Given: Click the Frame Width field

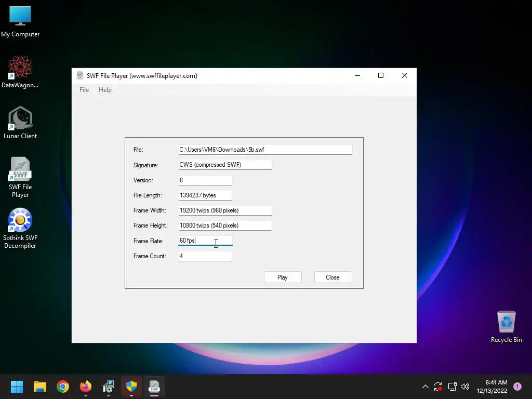Looking at the screenshot, I should (x=225, y=210).
